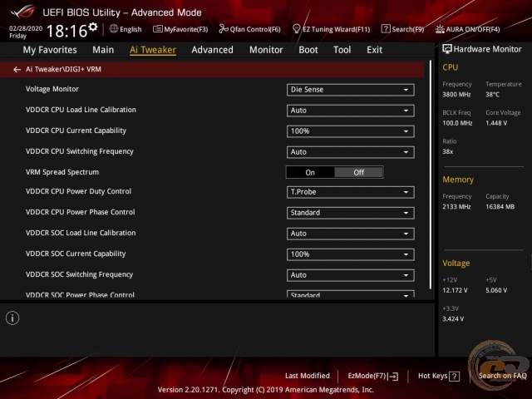Click memory frequency 2133 MHz

[456, 207]
